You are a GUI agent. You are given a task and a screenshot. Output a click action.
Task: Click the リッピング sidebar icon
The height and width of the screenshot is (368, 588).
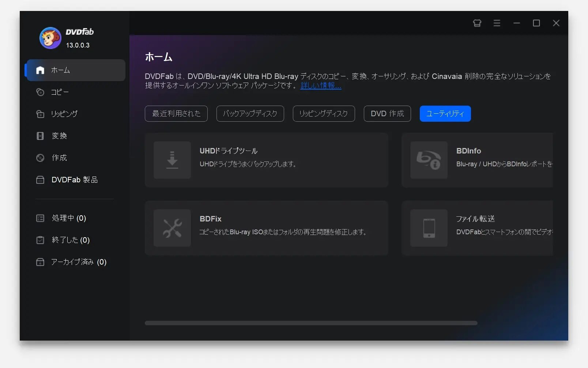point(40,114)
